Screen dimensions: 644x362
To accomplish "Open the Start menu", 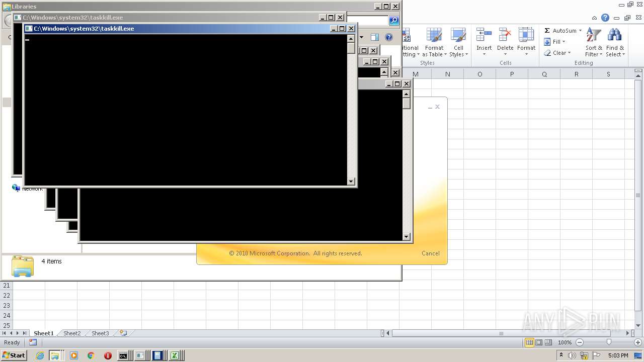I will pos(14,355).
